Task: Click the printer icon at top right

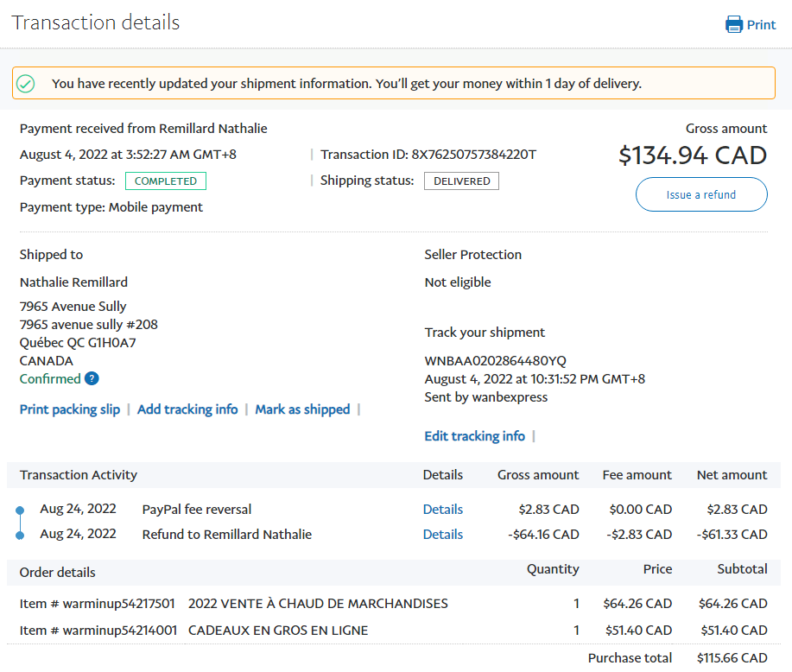Action: click(734, 24)
